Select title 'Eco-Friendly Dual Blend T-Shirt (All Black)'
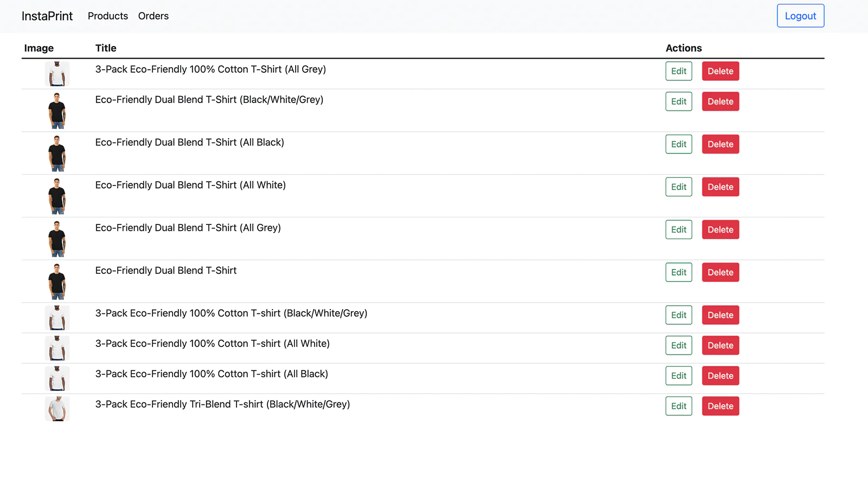The image size is (868, 488). pos(190,143)
